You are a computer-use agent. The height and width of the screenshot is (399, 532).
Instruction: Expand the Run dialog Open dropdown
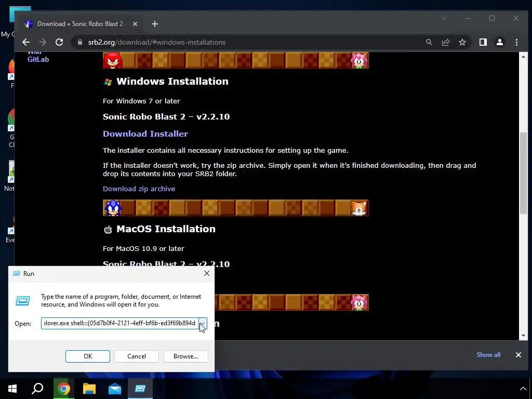[203, 323]
